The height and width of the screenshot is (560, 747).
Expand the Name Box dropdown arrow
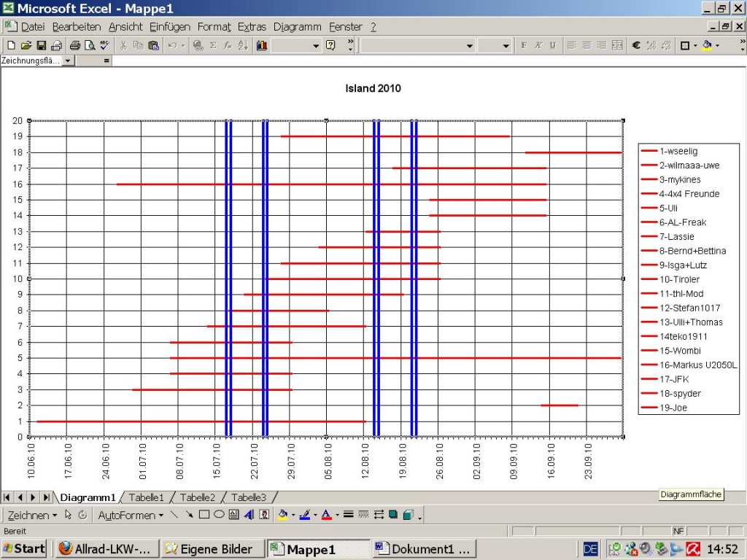pyautogui.click(x=68, y=61)
